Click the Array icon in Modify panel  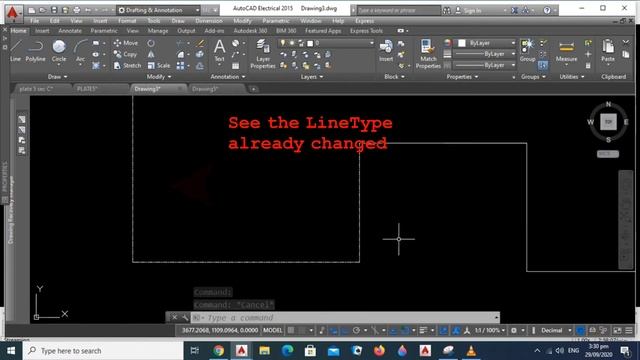click(x=180, y=66)
